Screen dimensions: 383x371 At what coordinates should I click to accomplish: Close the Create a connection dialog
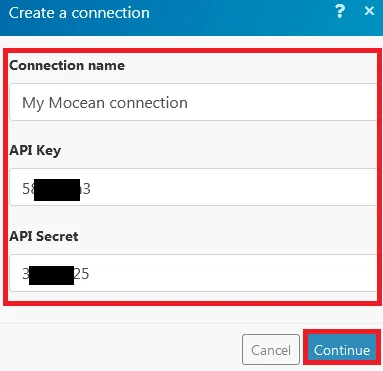click(369, 11)
